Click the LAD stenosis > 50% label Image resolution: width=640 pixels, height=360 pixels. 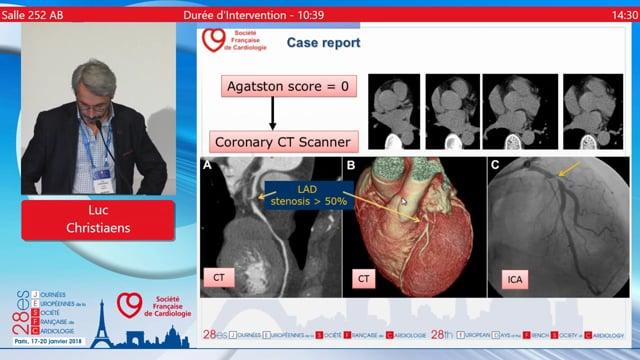309,196
